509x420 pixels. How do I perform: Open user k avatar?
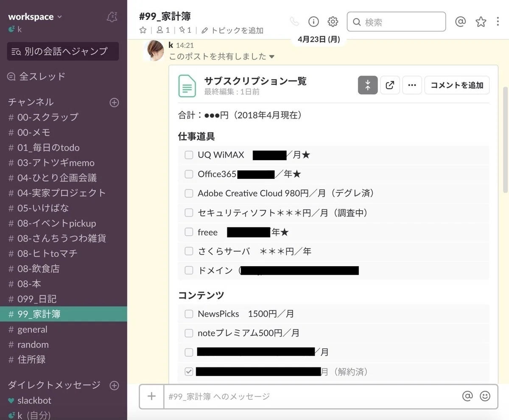[154, 51]
